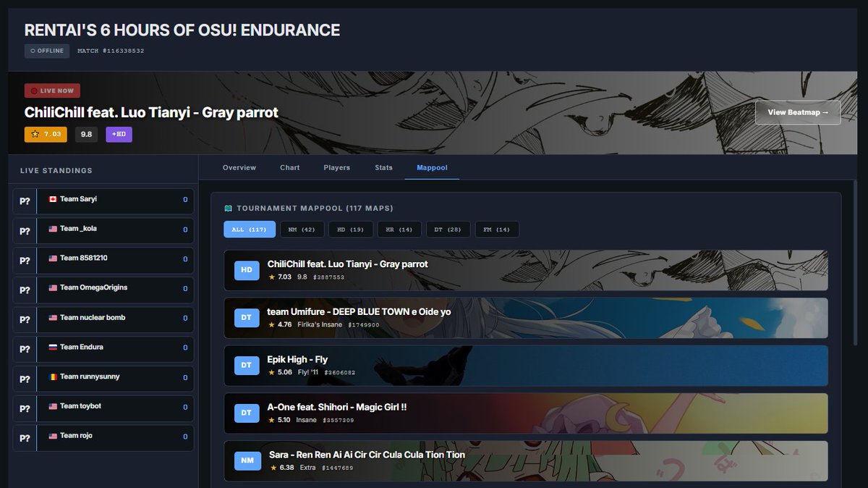868x488 pixels.
Task: Select Team 8581210 in live standings
Action: [103, 260]
